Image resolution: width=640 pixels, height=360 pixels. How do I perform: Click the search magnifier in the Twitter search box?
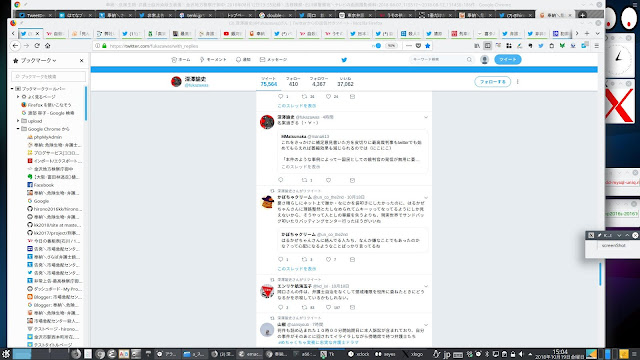pyautogui.click(x=469, y=60)
